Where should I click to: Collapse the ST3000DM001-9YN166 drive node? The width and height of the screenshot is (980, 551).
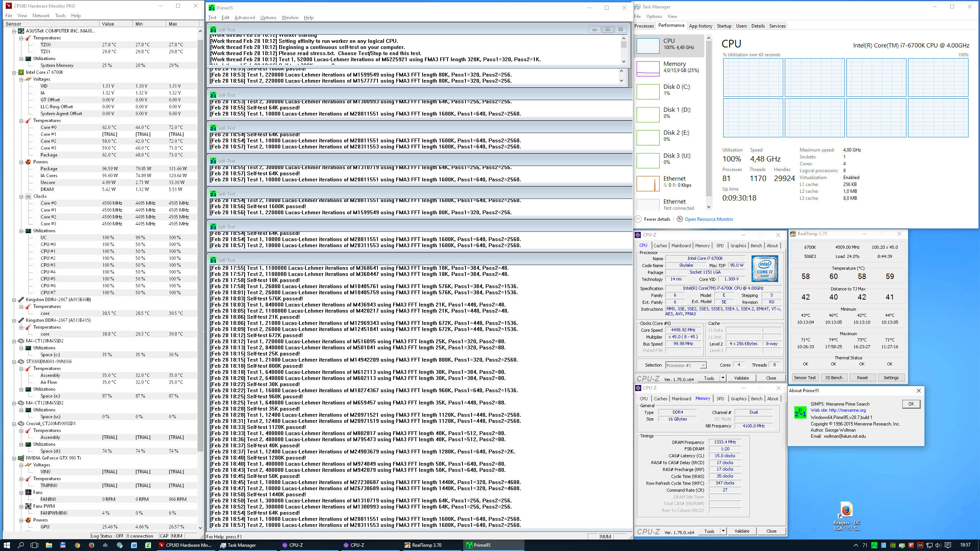point(14,362)
